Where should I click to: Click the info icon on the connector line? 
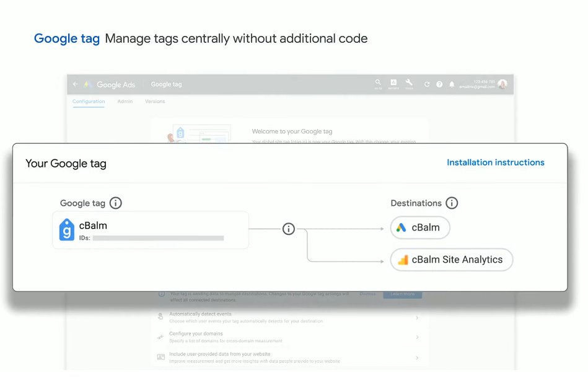point(288,229)
